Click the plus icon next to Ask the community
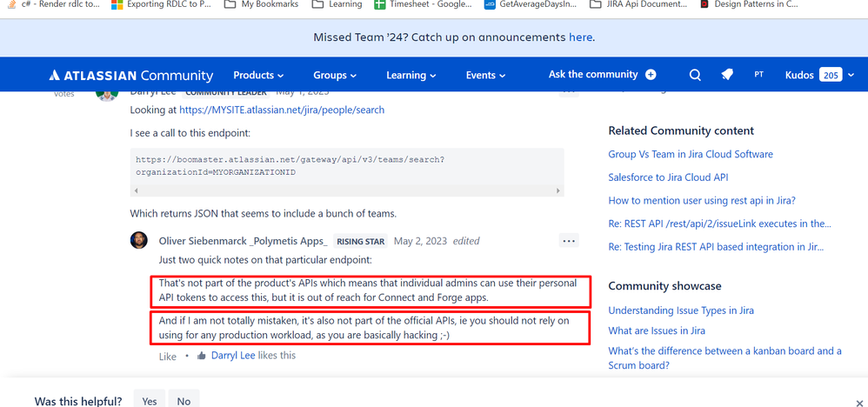Screen dimensions: 868x407 (x=651, y=75)
